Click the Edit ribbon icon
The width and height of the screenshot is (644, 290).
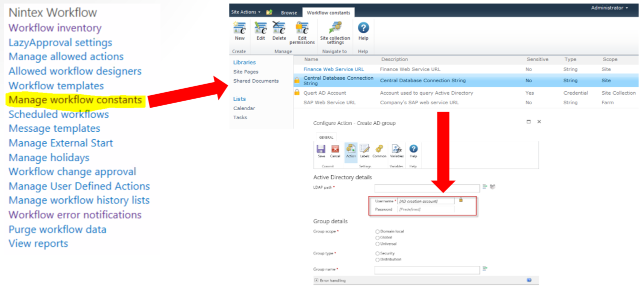[x=260, y=28]
